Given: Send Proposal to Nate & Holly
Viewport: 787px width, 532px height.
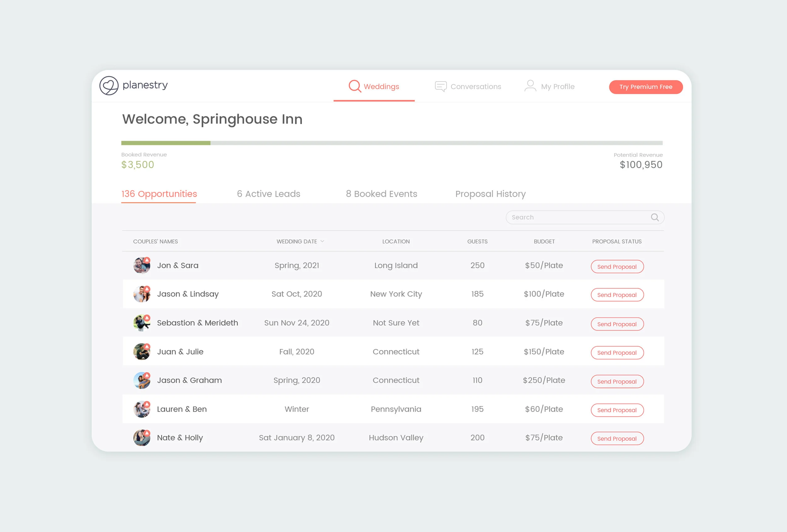Looking at the screenshot, I should point(617,439).
